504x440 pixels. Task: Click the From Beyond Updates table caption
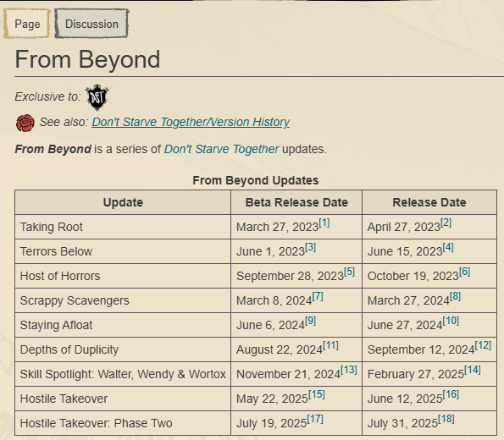click(x=256, y=180)
